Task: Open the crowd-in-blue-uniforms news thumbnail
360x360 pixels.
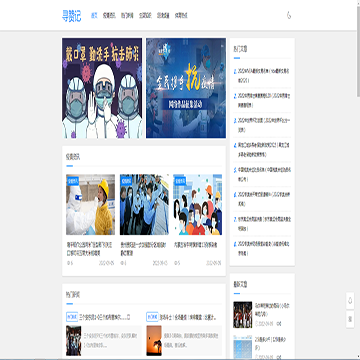Action: tap(144, 205)
